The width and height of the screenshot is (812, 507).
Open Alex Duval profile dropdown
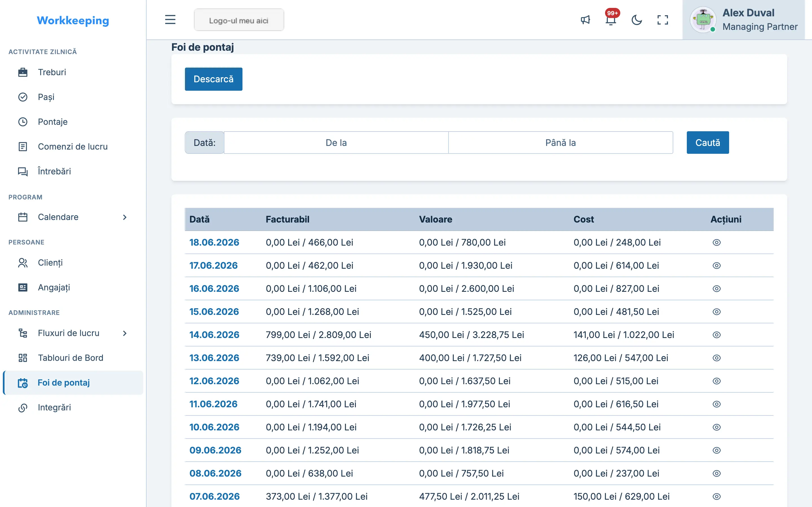tap(743, 20)
